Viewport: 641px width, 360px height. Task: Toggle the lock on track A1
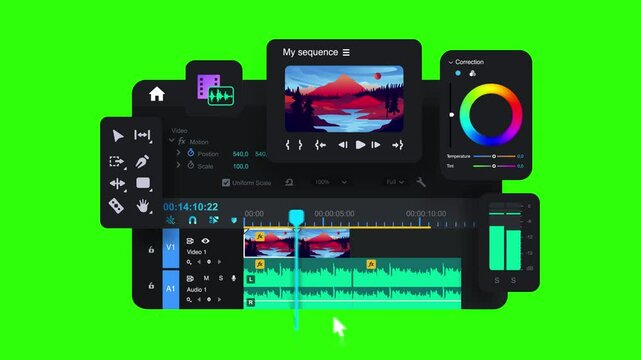(x=151, y=285)
